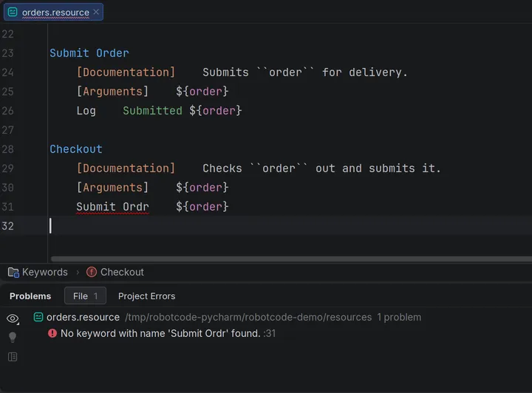Click the 'Checkout' keyword name on line 28
The width and height of the screenshot is (532, 393).
(76, 149)
